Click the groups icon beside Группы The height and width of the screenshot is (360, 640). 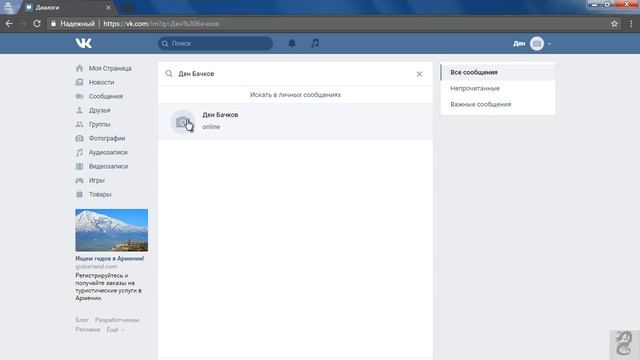80,124
